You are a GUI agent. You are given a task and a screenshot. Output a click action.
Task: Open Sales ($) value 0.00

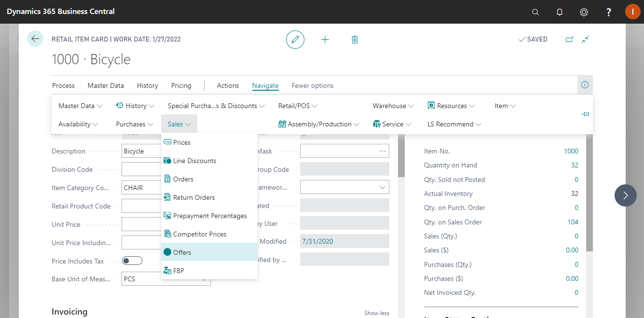click(572, 250)
